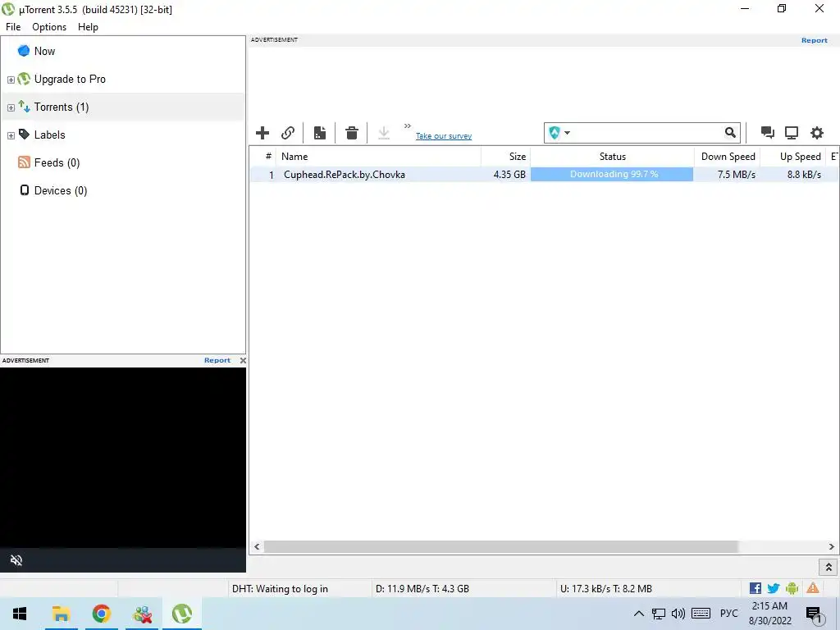
Task: Click horizontal scrollbar left arrow
Action: tap(257, 546)
